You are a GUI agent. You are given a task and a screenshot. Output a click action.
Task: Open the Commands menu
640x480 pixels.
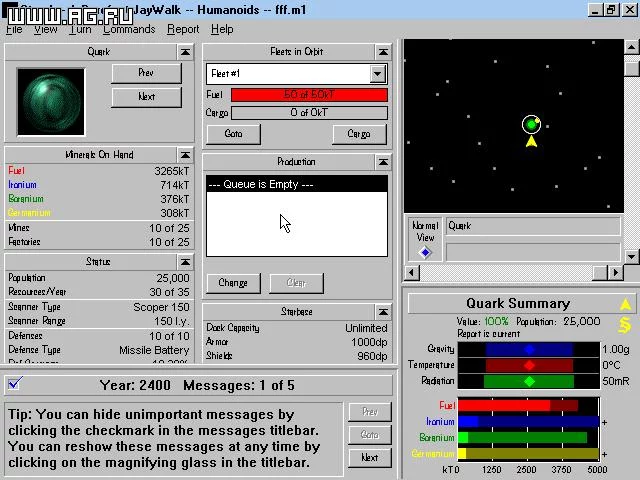pos(129,29)
